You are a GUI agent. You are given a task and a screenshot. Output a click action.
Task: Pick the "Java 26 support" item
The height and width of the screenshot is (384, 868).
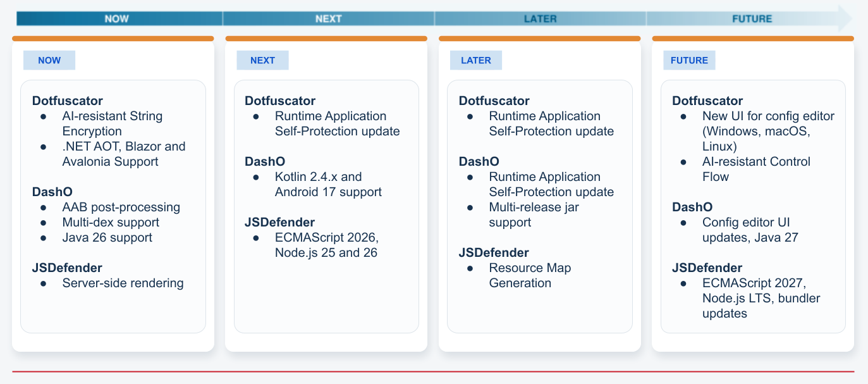coord(107,237)
